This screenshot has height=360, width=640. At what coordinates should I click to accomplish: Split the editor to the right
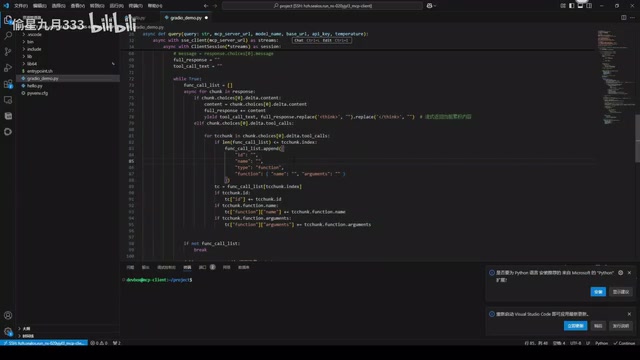(623, 18)
